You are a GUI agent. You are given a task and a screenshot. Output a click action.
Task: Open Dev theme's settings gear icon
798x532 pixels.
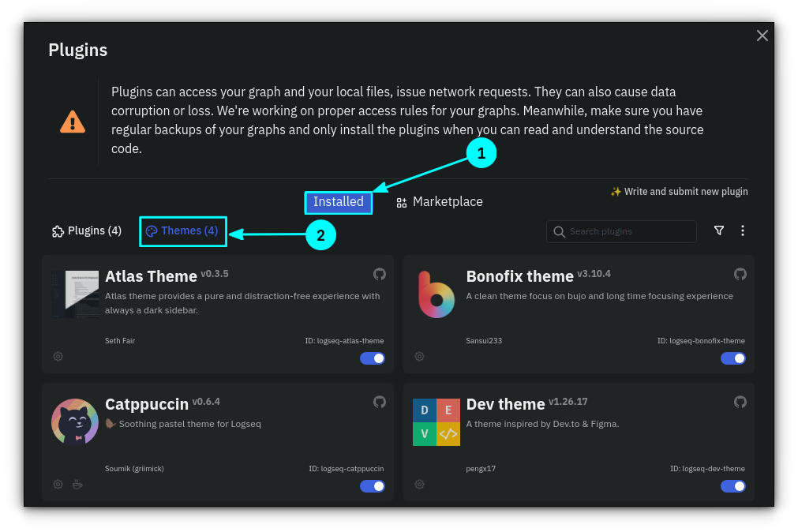419,484
